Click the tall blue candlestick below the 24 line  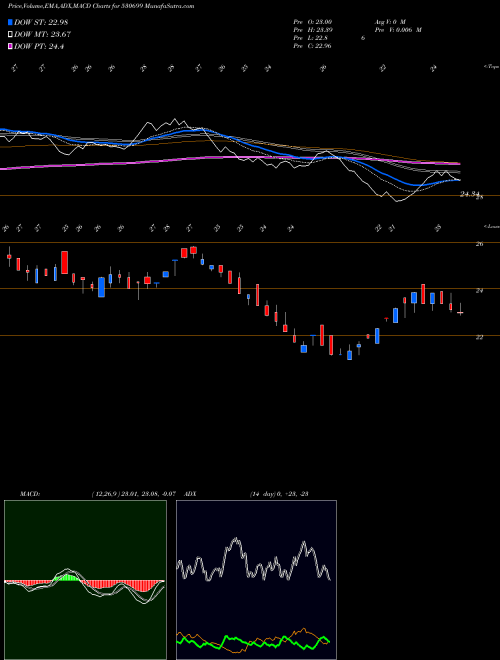[101, 287]
